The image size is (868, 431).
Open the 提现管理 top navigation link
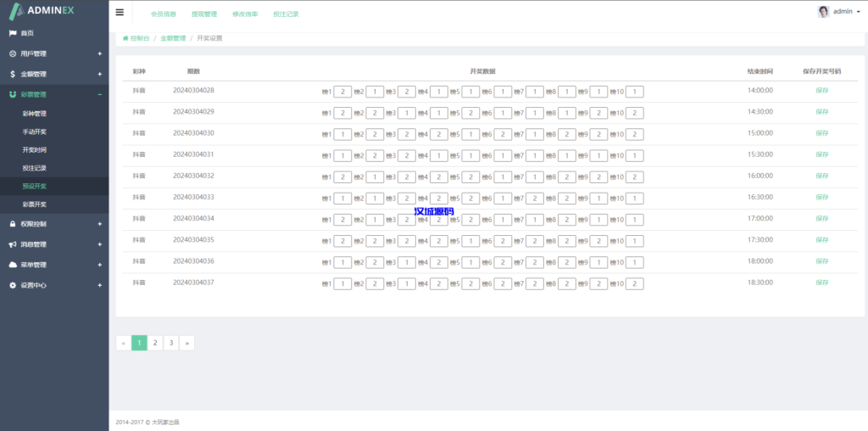pos(204,14)
